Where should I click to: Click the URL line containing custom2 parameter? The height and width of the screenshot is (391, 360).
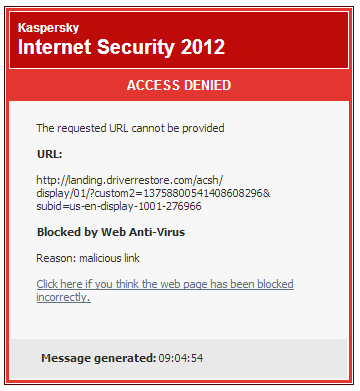pyautogui.click(x=153, y=193)
